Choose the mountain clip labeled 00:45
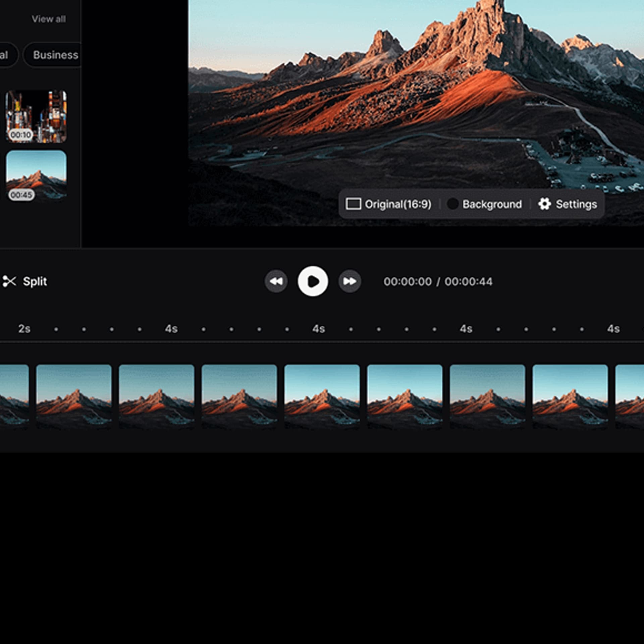 click(x=36, y=176)
